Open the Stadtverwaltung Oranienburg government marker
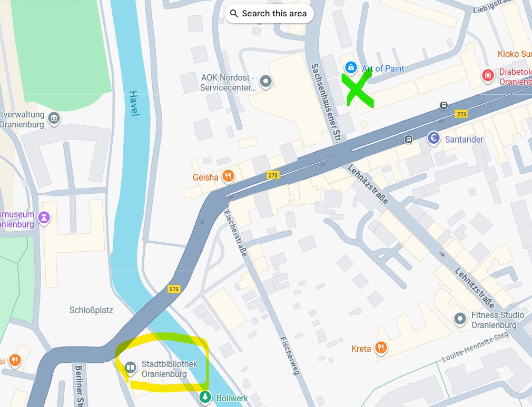532x407 pixels. [x=54, y=118]
